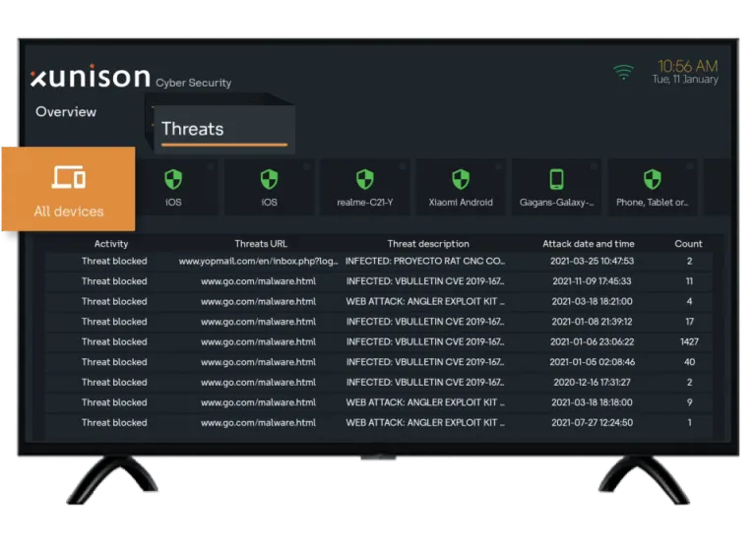
Task: Click Threat blocked in the 2021-07-27 row
Action: click(x=114, y=423)
